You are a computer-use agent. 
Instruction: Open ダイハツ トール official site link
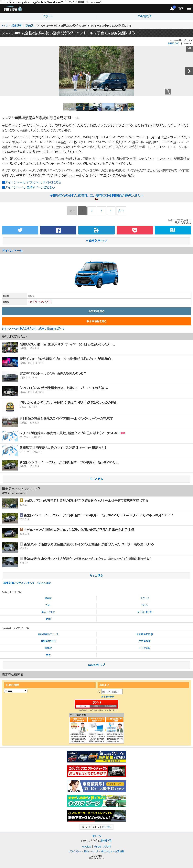(33, 182)
